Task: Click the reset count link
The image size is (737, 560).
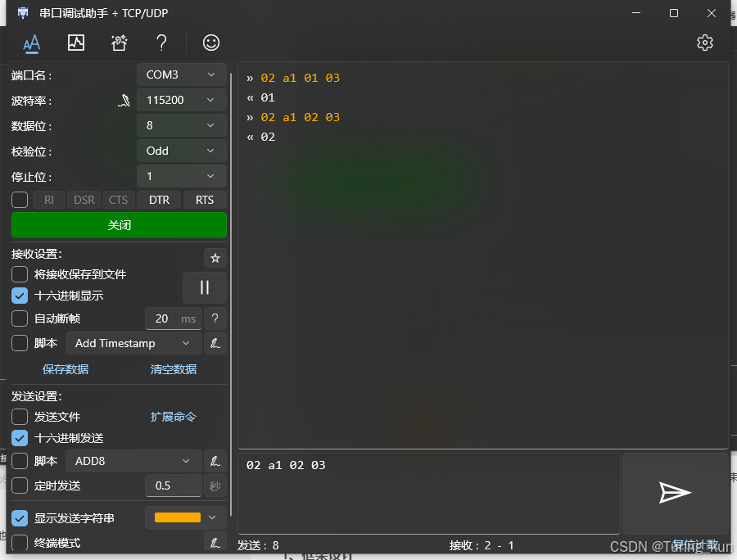Action: [694, 545]
